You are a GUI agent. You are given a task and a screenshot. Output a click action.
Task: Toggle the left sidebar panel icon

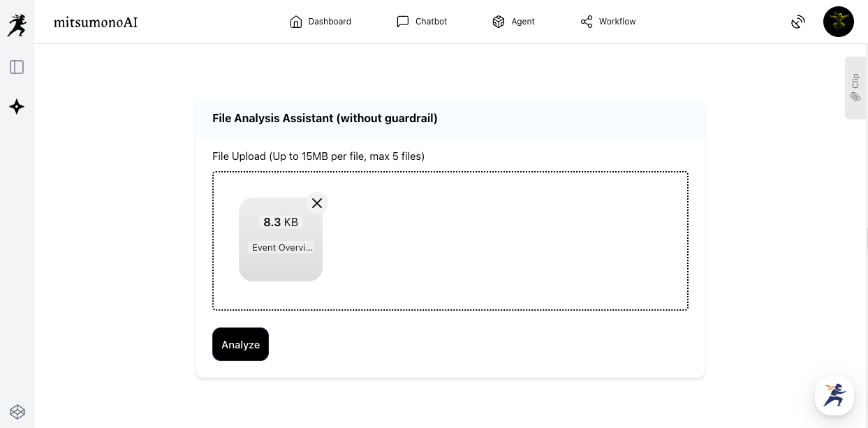17,67
